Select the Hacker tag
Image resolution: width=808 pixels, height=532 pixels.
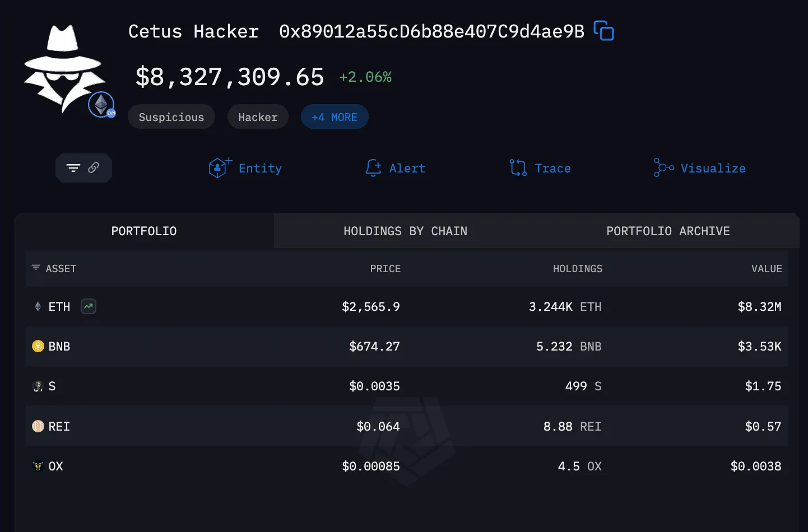coord(258,116)
